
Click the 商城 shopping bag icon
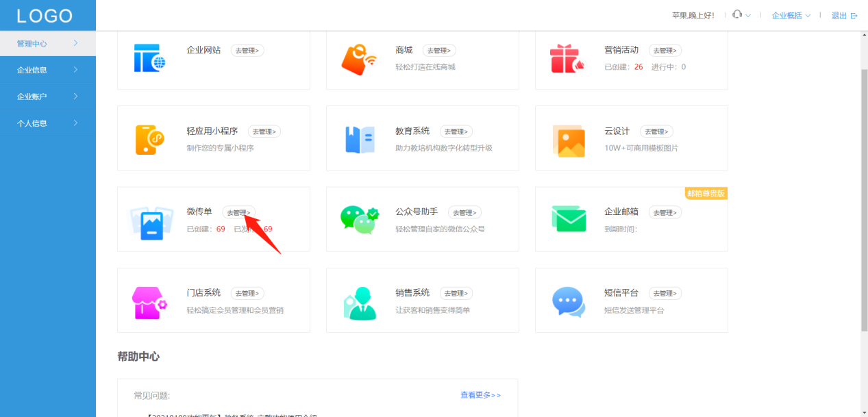(359, 60)
